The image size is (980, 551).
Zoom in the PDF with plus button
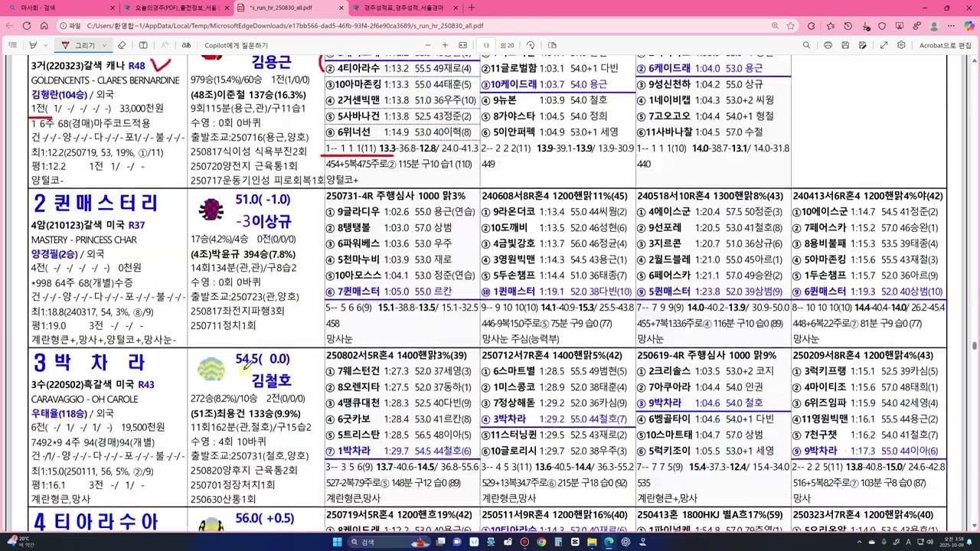445,45
